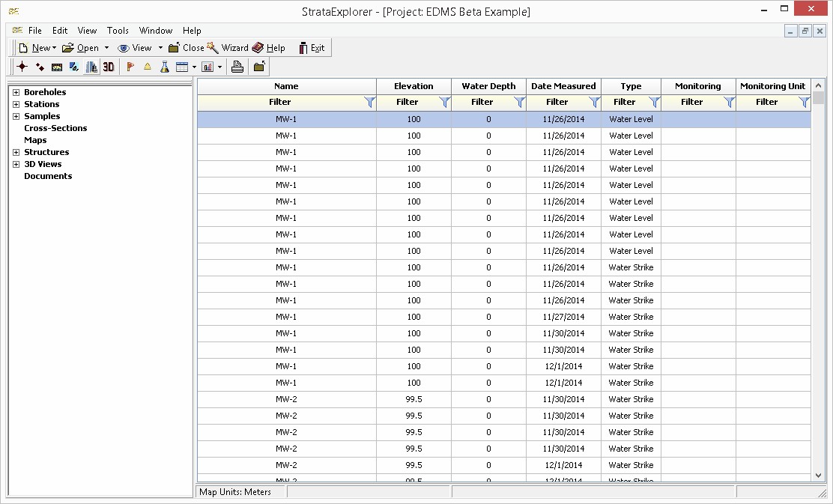Launch the Wizard from the toolbar

tap(228, 48)
